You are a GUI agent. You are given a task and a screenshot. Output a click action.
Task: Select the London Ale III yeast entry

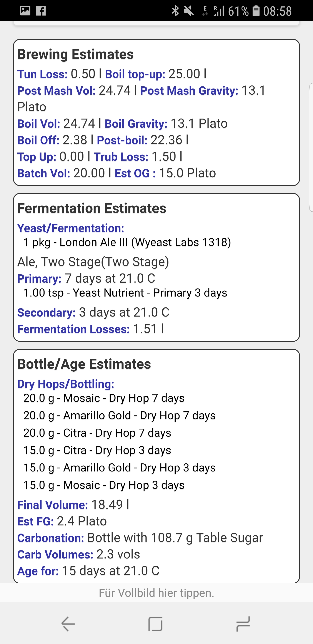(x=127, y=242)
